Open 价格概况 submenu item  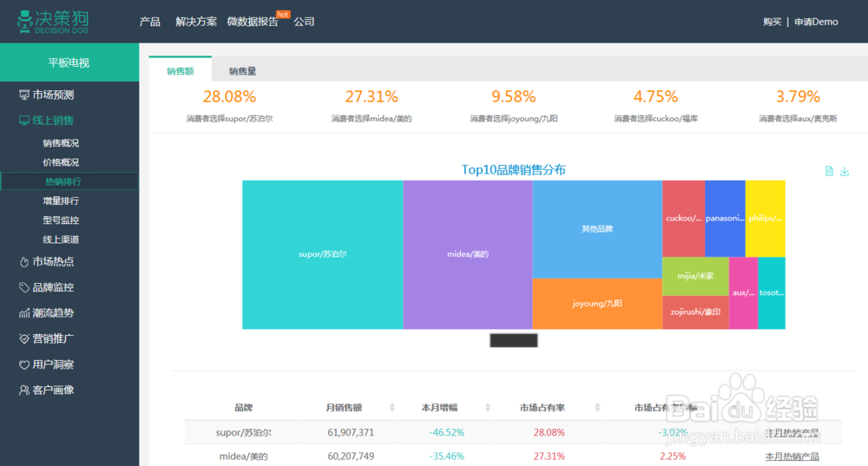[61, 162]
